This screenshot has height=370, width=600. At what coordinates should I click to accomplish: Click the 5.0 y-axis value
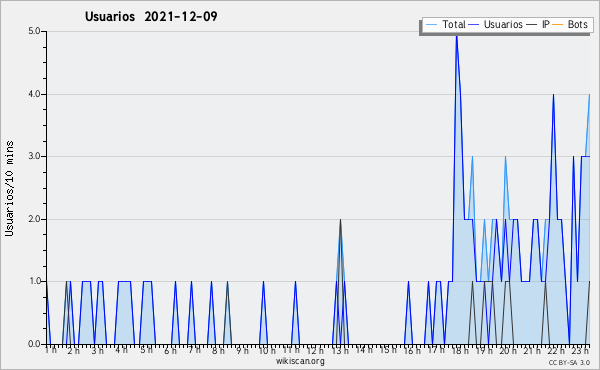click(x=34, y=31)
